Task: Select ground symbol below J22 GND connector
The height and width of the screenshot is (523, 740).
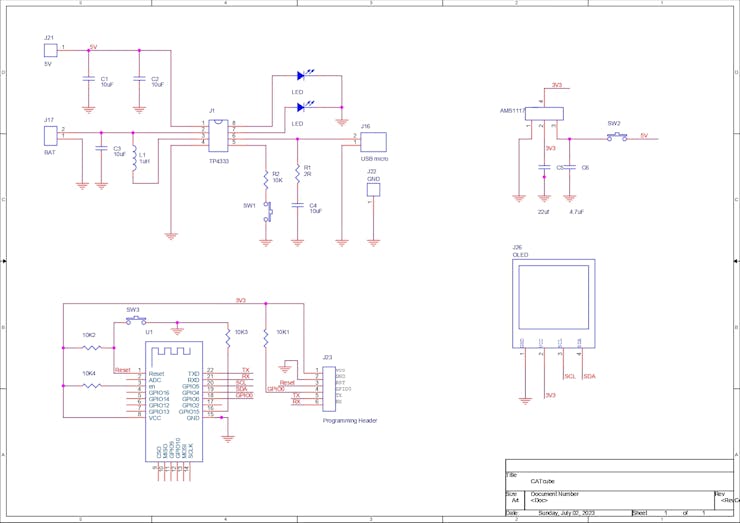Action: [x=373, y=243]
